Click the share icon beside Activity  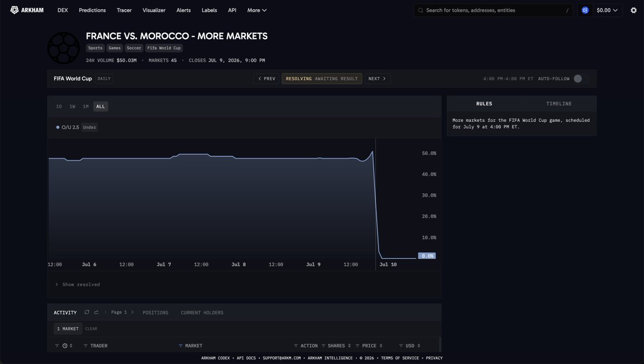click(x=96, y=312)
